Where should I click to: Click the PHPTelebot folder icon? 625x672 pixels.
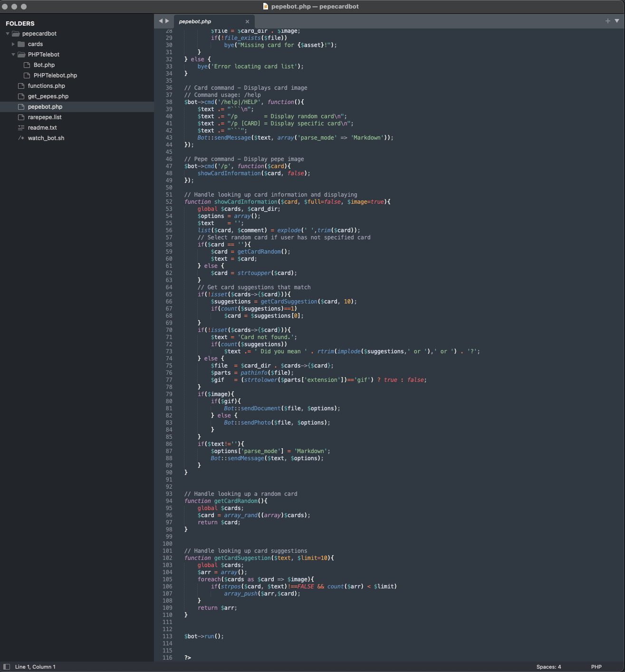click(21, 55)
